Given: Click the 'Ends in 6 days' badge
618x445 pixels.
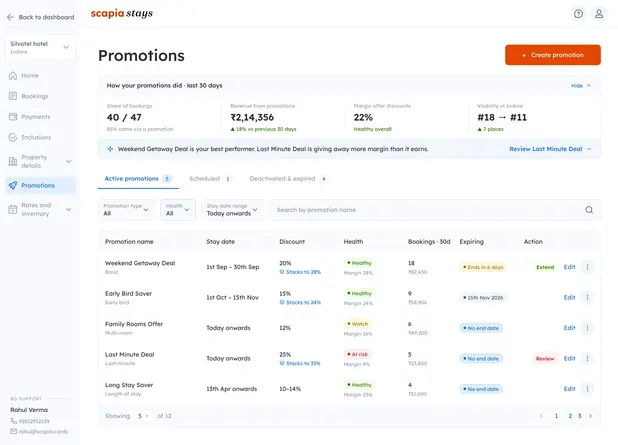Looking at the screenshot, I should point(484,267).
